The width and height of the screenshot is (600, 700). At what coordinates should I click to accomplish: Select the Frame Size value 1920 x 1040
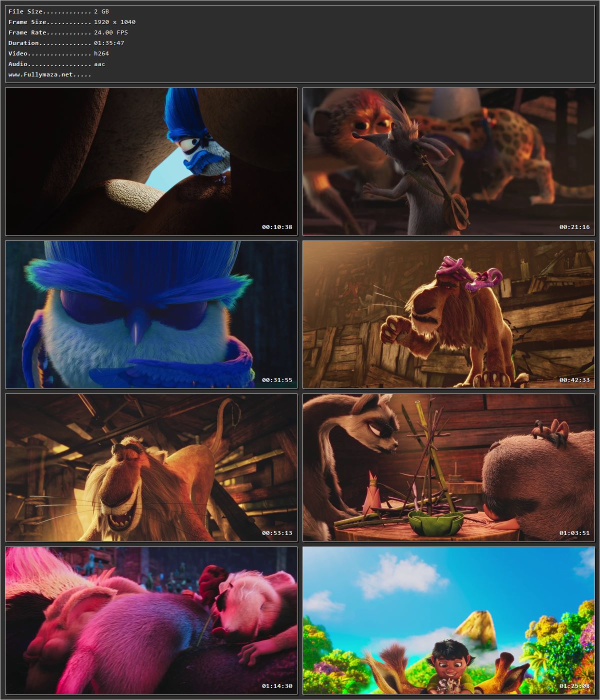point(114,22)
